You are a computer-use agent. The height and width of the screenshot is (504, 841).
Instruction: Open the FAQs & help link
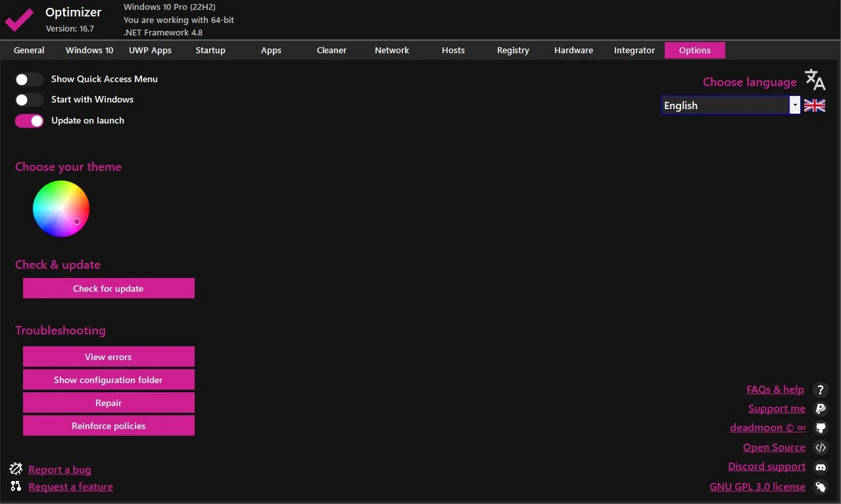(775, 390)
